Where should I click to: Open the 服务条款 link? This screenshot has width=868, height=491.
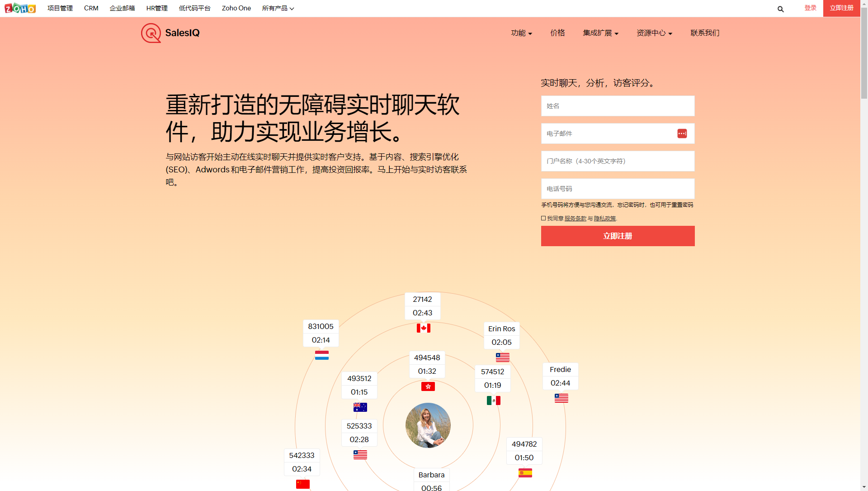[576, 218]
